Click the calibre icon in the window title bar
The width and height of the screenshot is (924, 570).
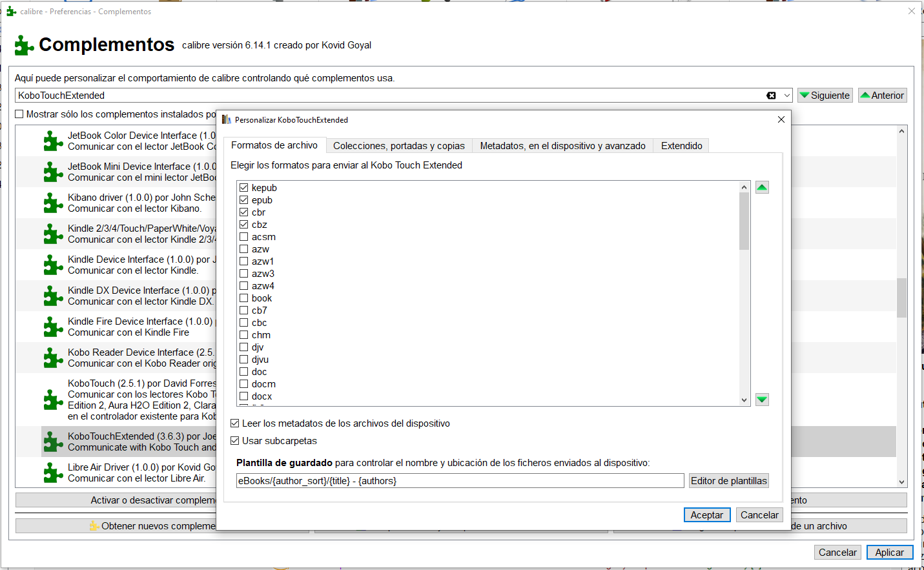click(x=11, y=12)
